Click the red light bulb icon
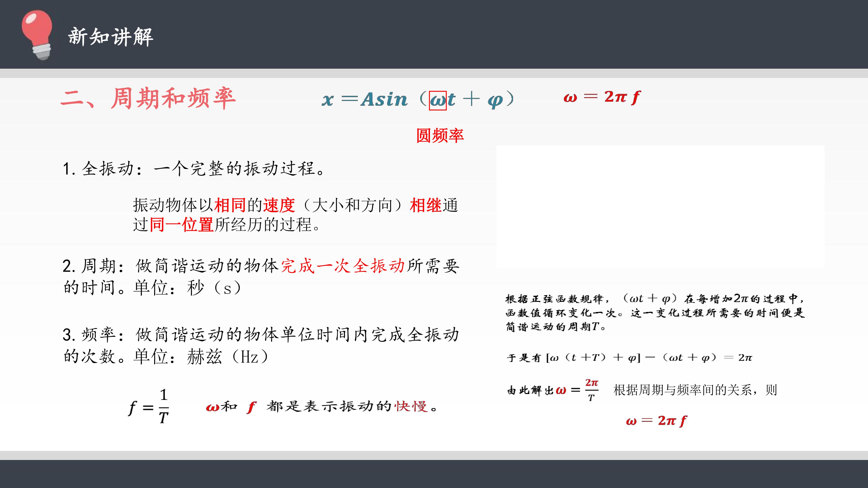This screenshot has width=868, height=488. tap(37, 35)
